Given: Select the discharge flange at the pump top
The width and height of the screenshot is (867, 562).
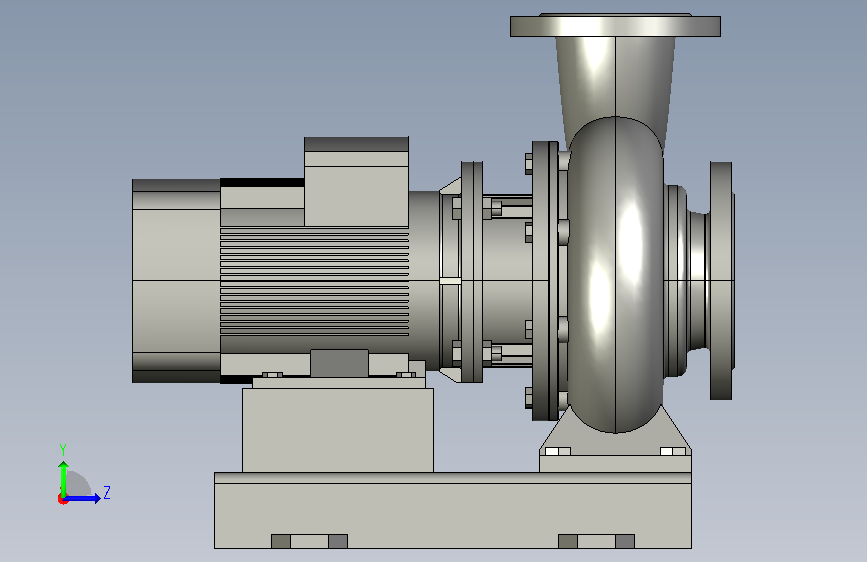Looking at the screenshot, I should tap(615, 26).
